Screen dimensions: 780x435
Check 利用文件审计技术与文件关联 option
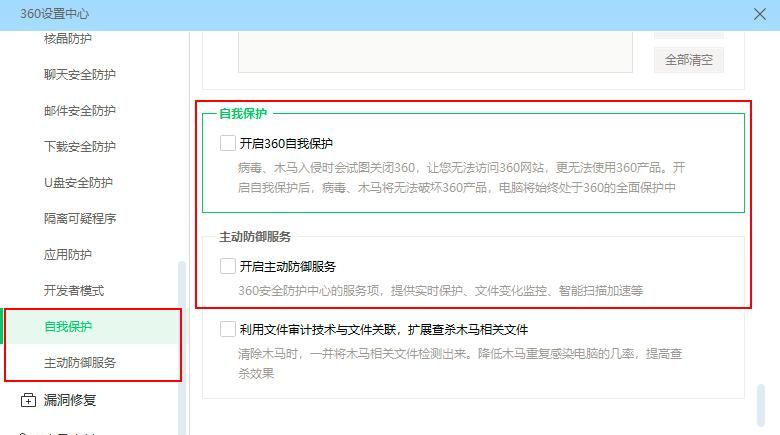click(228, 329)
